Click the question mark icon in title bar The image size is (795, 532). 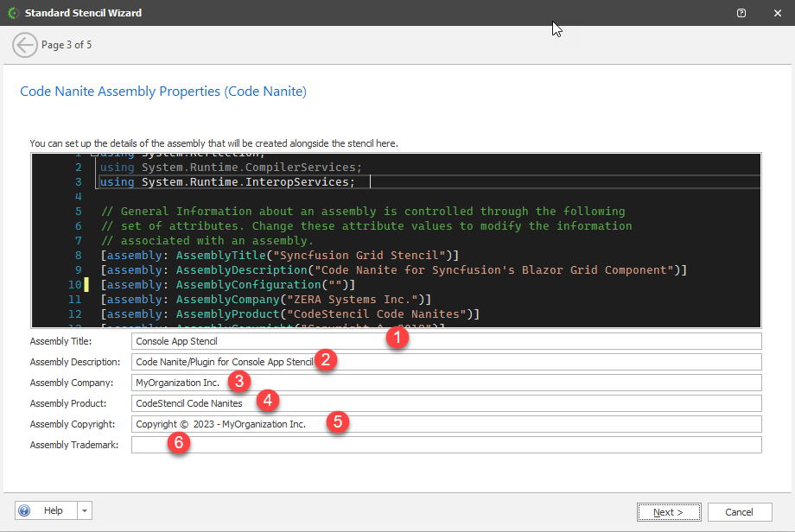point(741,13)
